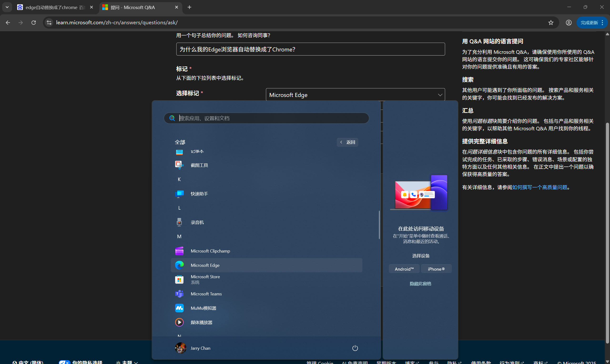Launch the Snipping Tool (截图工具)
The width and height of the screenshot is (610, 364).
coord(199,165)
